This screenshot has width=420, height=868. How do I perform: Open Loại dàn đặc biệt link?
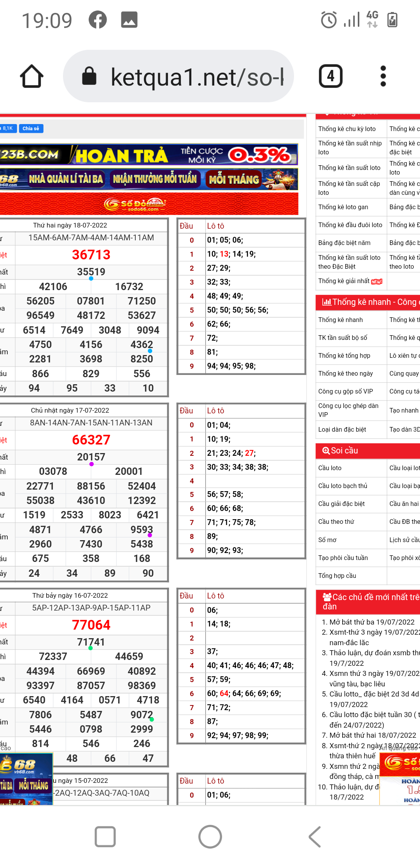click(342, 429)
